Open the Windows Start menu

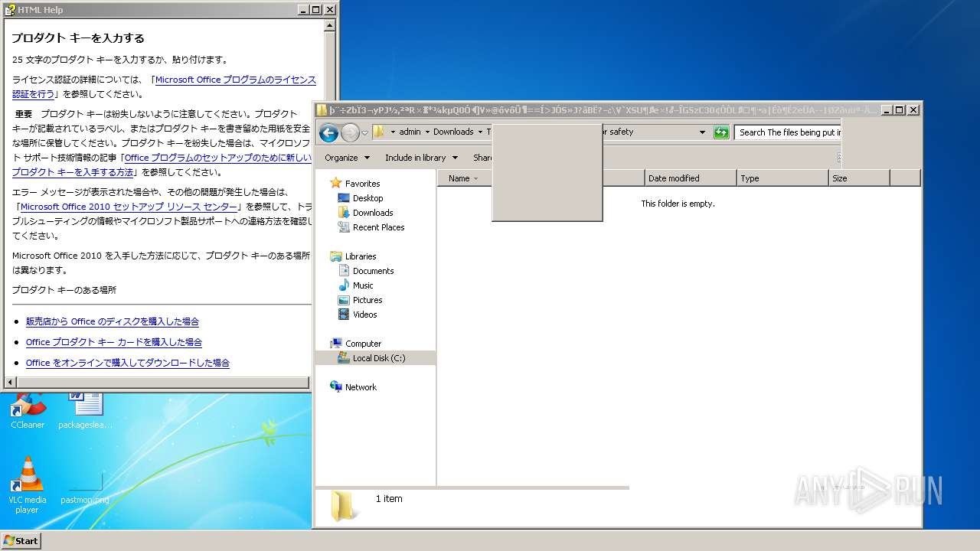(x=21, y=540)
